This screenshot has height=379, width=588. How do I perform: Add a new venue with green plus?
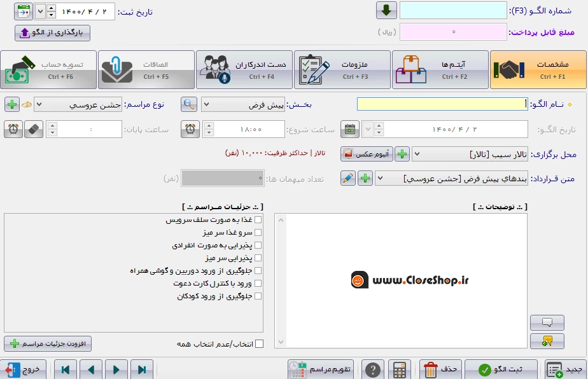tap(402, 154)
